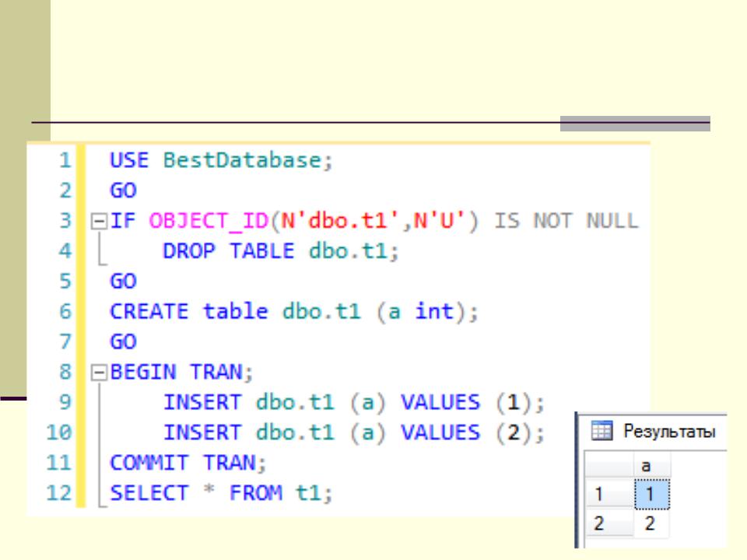Click the grid icon beside Результаты
The image size is (747, 560).
(x=601, y=432)
